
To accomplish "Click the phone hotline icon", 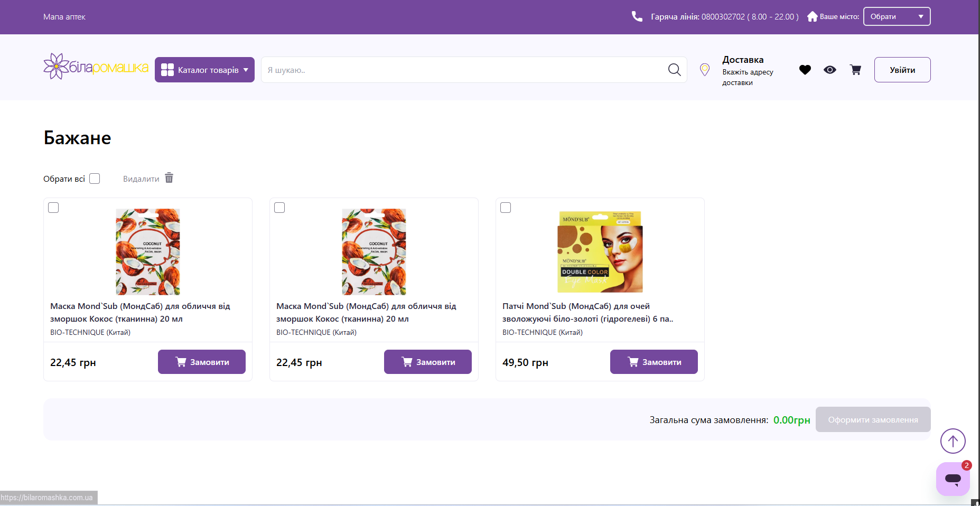I will [x=637, y=16].
